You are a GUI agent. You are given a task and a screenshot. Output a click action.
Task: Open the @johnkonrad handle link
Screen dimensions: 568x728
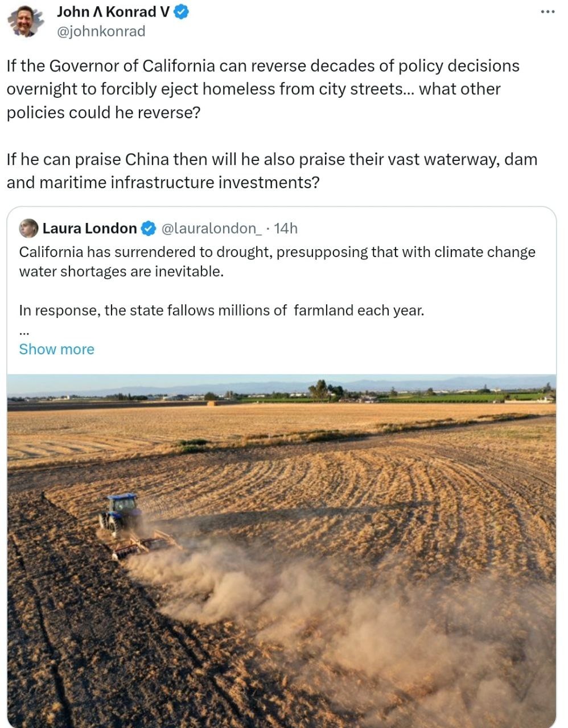point(101,31)
